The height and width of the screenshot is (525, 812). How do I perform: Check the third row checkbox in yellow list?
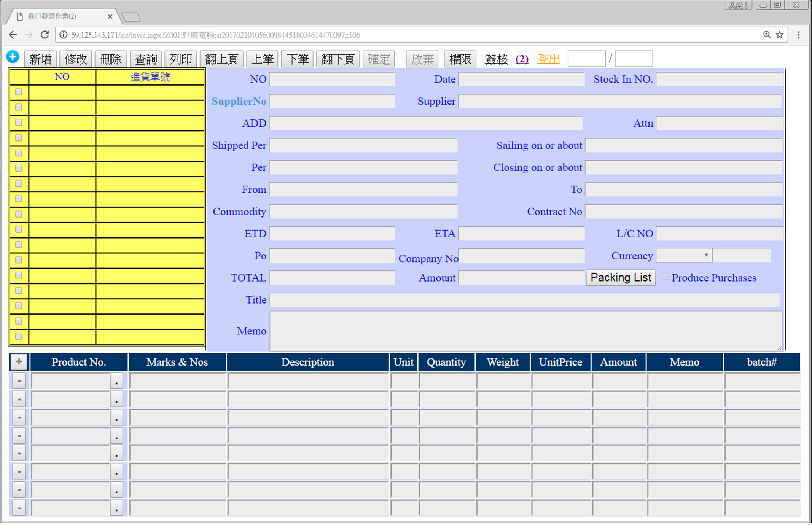coord(19,122)
